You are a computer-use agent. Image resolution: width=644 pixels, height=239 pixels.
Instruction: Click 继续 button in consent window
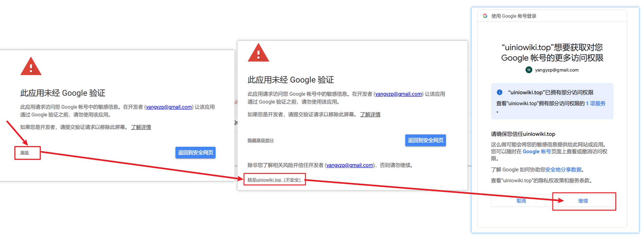(583, 201)
